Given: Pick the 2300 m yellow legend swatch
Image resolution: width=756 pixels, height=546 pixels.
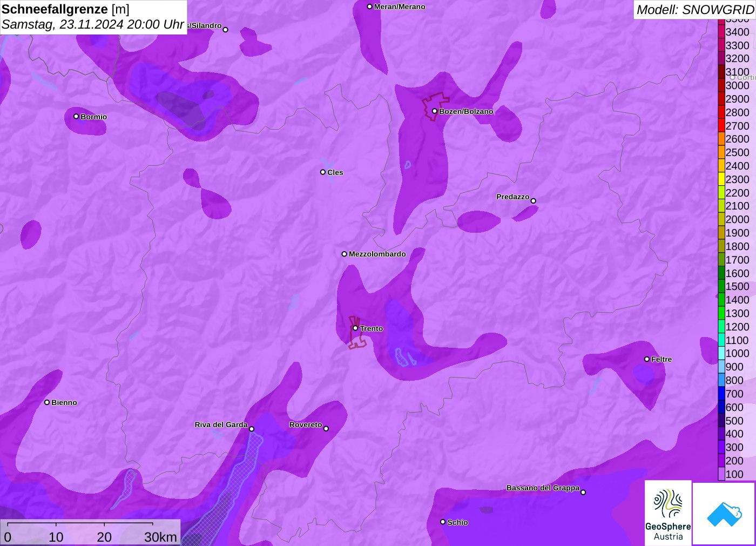Looking at the screenshot, I should (721, 179).
